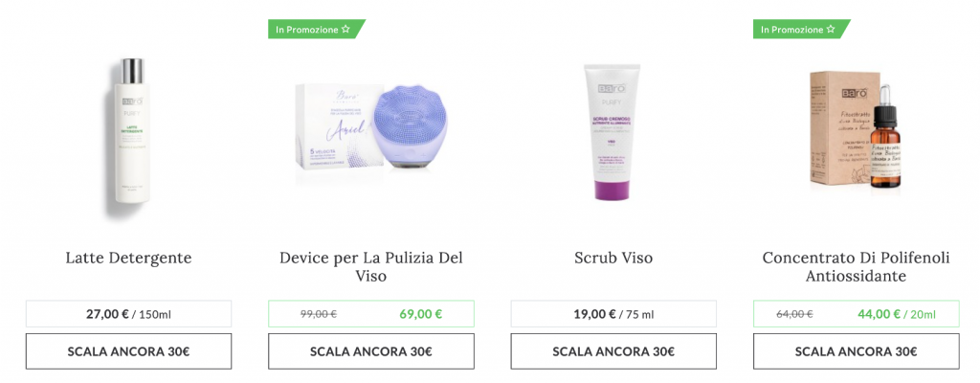Click the 19,00 € / 75 ml price box

pos(613,313)
